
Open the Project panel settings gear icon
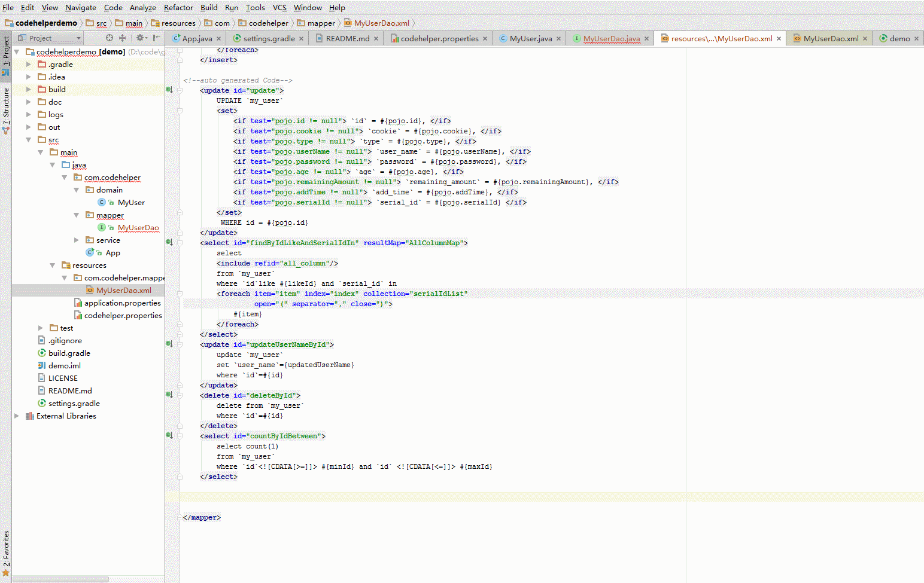coord(139,37)
